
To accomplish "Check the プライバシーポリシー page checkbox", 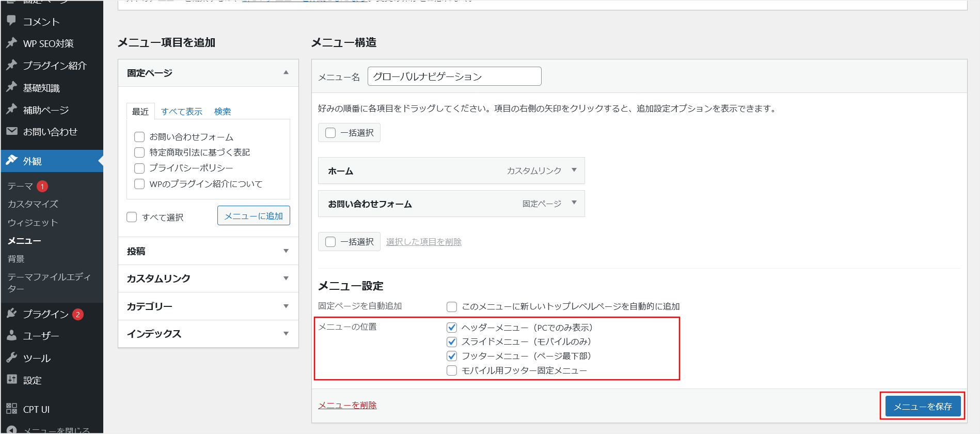I will 139,168.
